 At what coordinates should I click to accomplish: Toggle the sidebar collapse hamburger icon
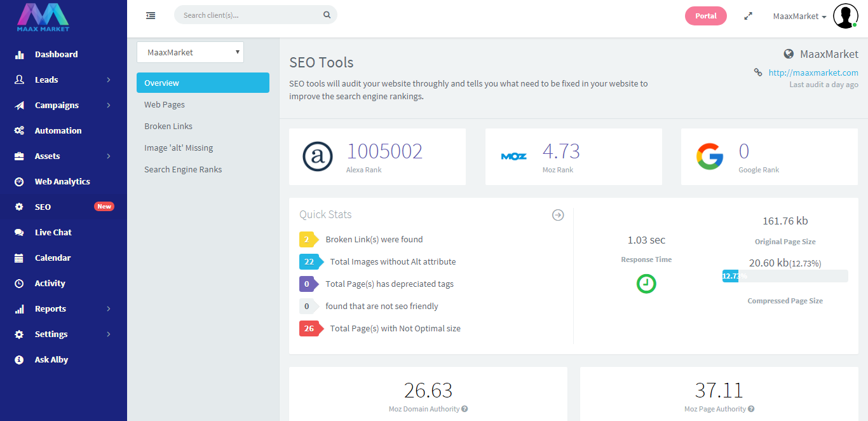pyautogui.click(x=151, y=15)
